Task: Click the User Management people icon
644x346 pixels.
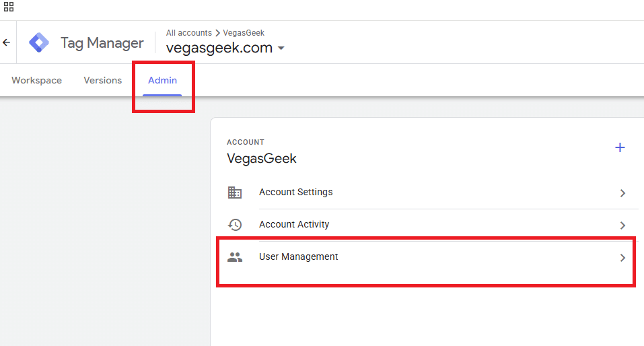Action: pos(235,257)
